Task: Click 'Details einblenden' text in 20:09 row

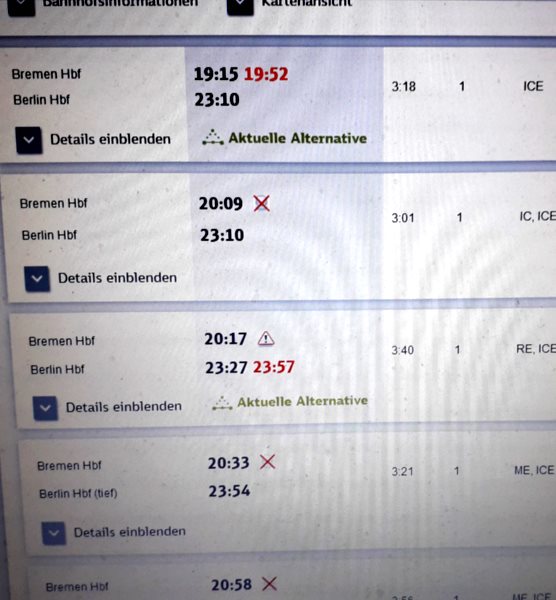Action: coord(117,278)
